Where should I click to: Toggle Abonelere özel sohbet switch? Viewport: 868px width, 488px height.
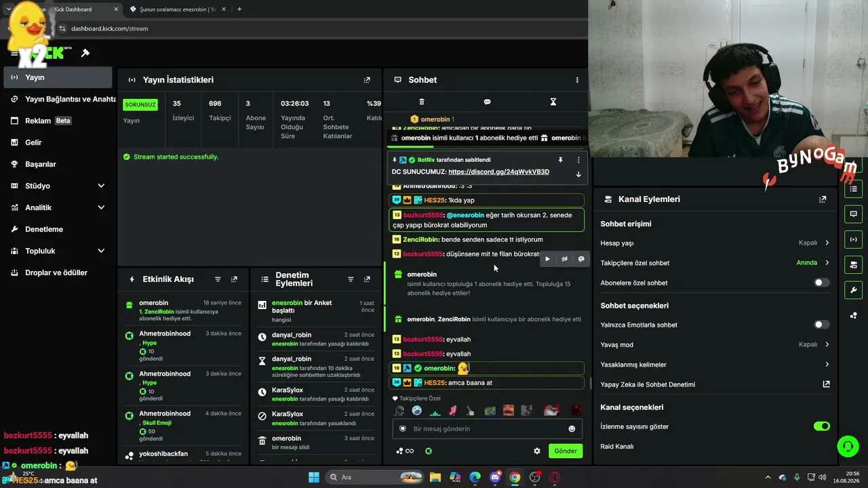pyautogui.click(x=821, y=283)
